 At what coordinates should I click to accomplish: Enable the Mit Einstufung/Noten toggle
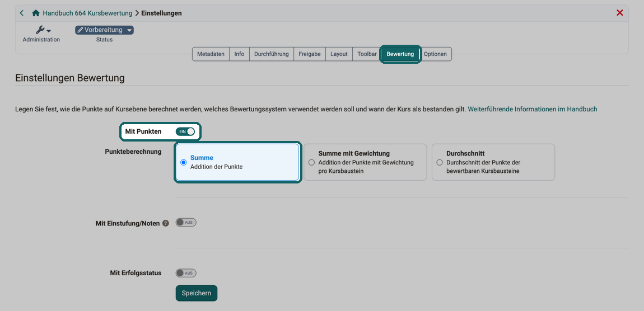tap(186, 223)
